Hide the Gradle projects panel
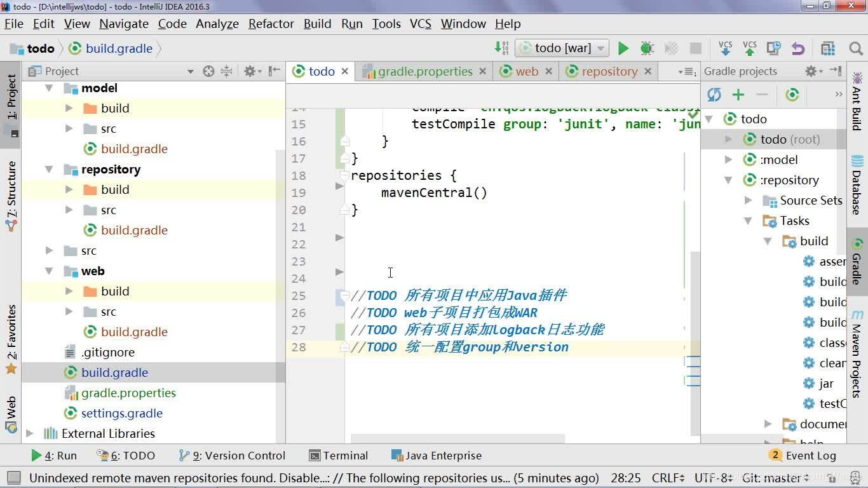 (836, 71)
